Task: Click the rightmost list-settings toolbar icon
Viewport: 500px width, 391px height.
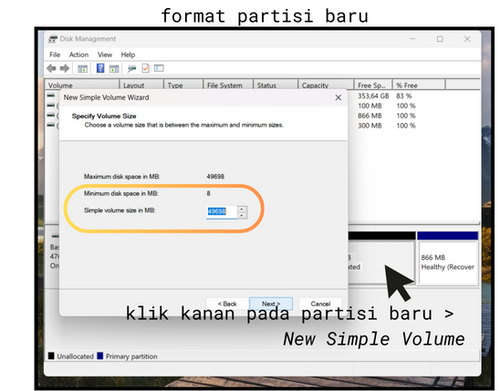Action: [x=159, y=68]
